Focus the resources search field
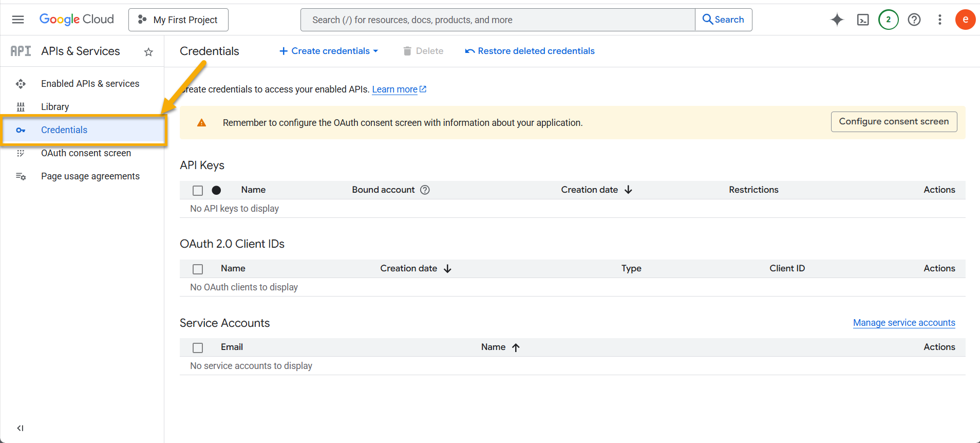980x443 pixels. tap(498, 20)
